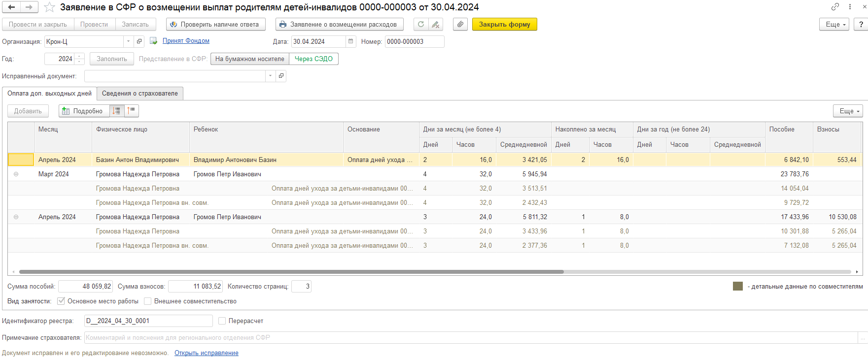Enable the Внешнее совместительство checkbox
Image resolution: width=868 pixels, height=359 pixels.
click(147, 301)
